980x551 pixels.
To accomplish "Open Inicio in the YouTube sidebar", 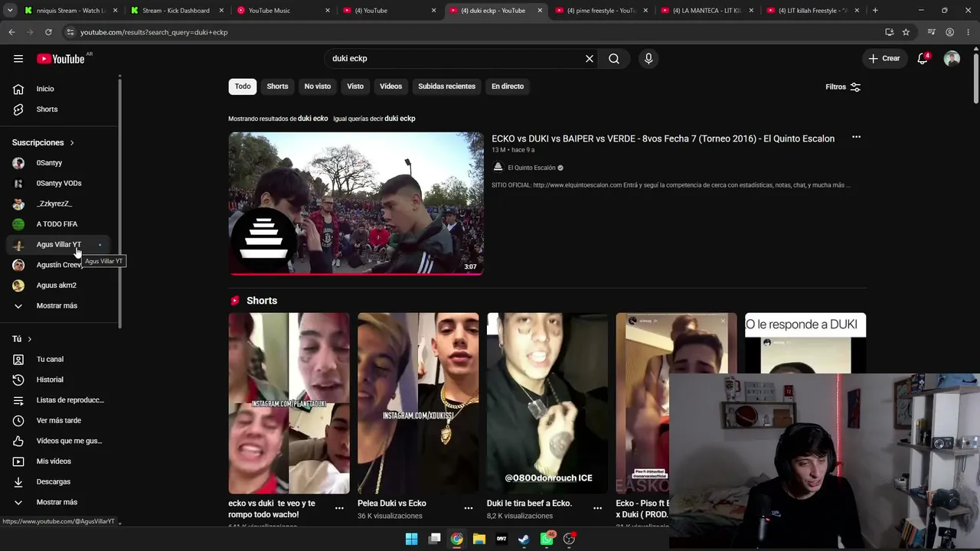I will pyautogui.click(x=60, y=89).
